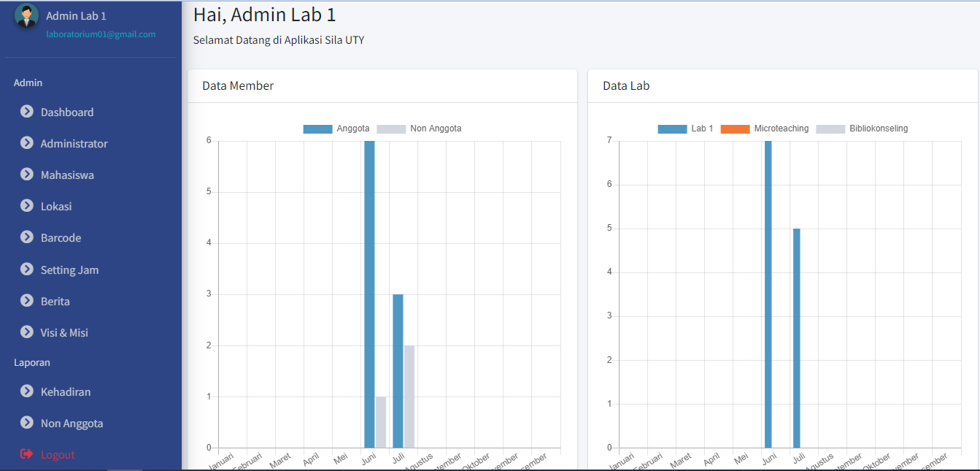Toggle Anggota series in Data Member legend
This screenshot has height=471, width=980.
337,129
